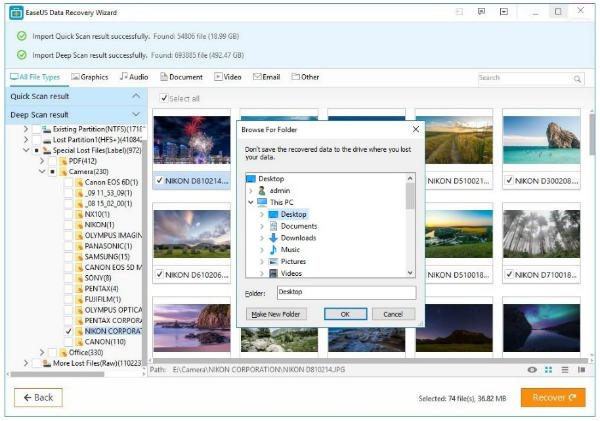Click the This PC computer icon

[262, 202]
